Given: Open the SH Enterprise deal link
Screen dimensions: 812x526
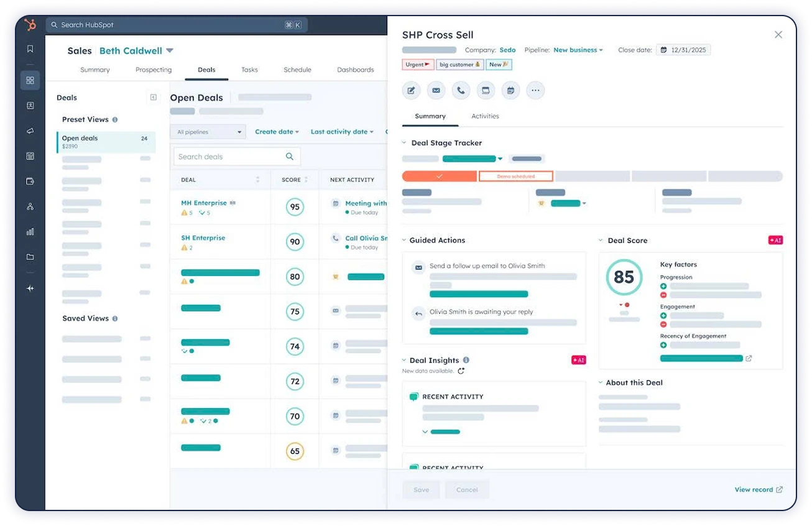Looking at the screenshot, I should [x=203, y=238].
